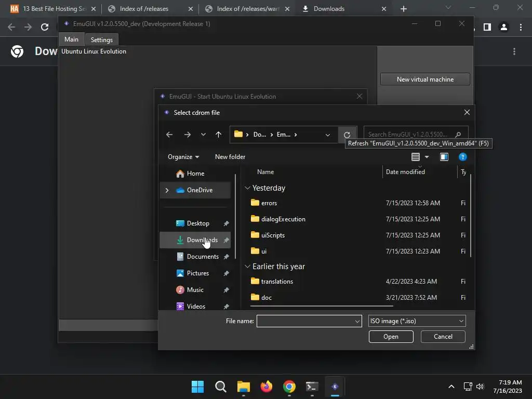Screen dimensions: 532x399
Task: Open the Organize menu
Action: click(183, 157)
